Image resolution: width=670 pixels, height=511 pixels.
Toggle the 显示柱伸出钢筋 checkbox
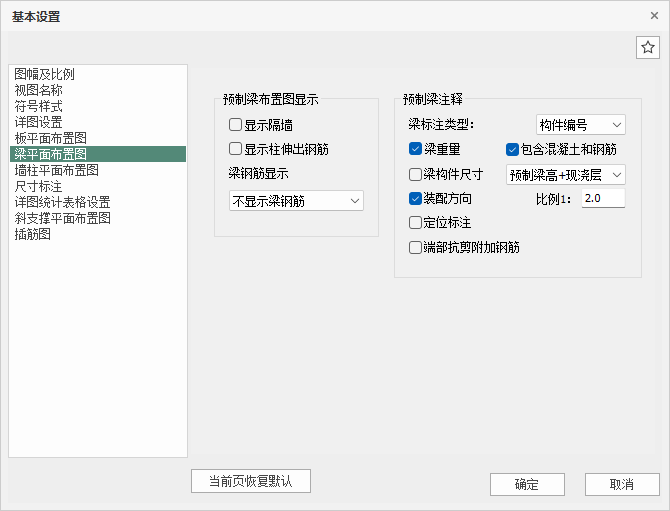pos(236,149)
